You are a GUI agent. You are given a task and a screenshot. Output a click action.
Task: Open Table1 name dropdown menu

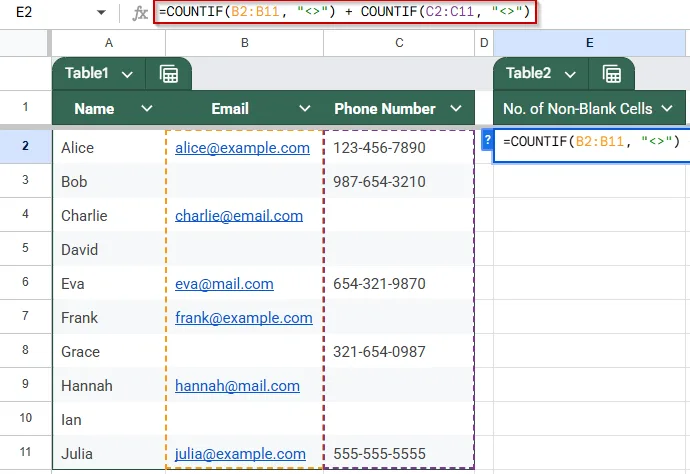click(x=127, y=74)
